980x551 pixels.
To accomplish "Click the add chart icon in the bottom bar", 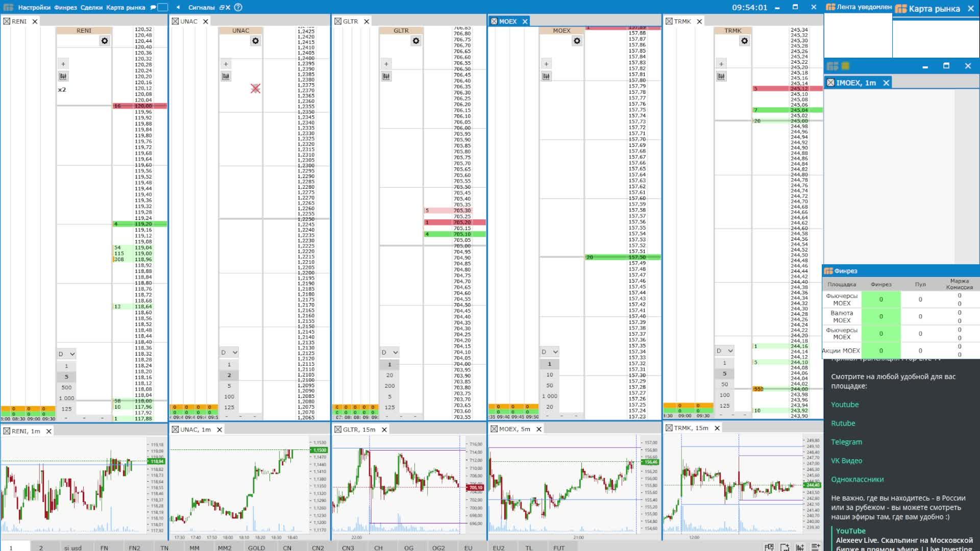I will tap(800, 547).
